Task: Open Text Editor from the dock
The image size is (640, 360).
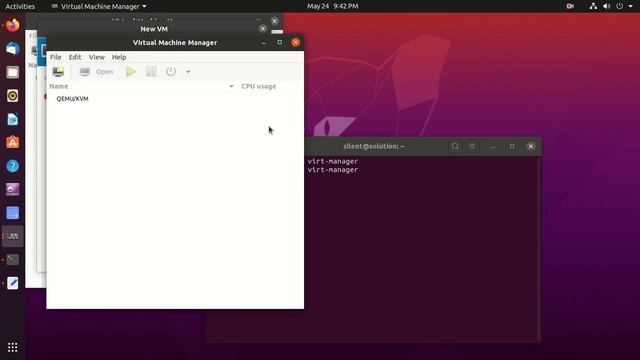Action: 13,283
